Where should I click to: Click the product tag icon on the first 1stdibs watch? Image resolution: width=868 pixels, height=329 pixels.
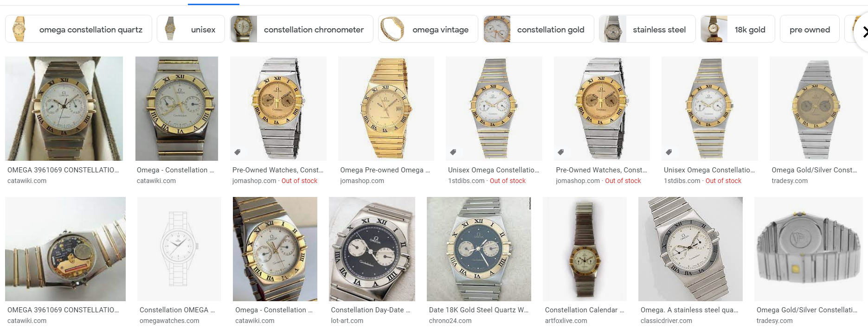click(x=453, y=152)
